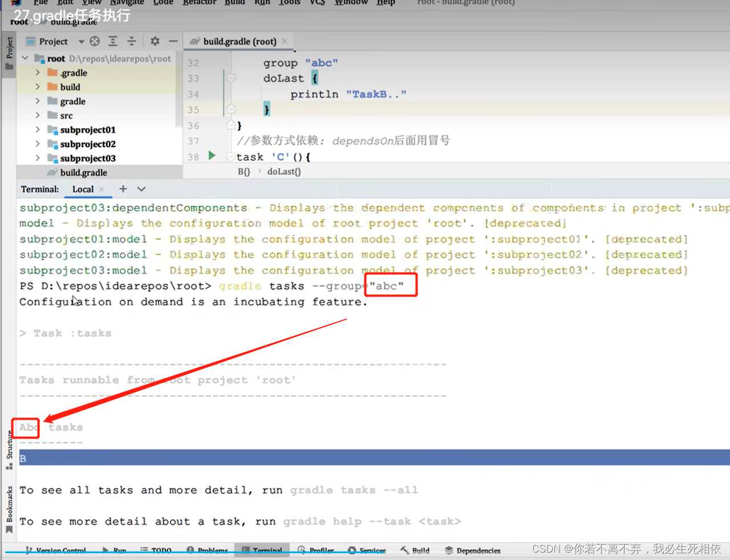Close the build.gradle (root) tab

[285, 41]
